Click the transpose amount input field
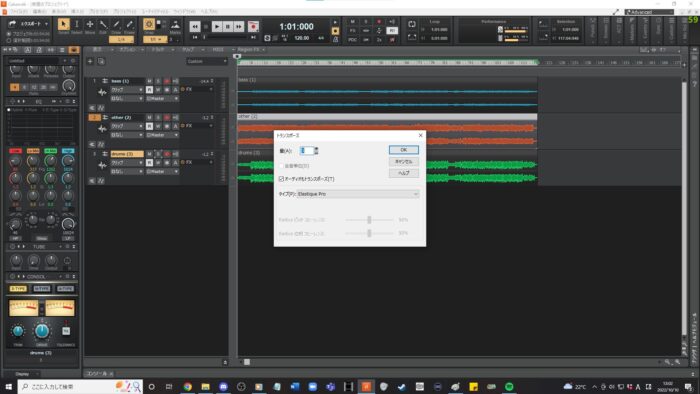700x394 pixels. tap(306, 151)
